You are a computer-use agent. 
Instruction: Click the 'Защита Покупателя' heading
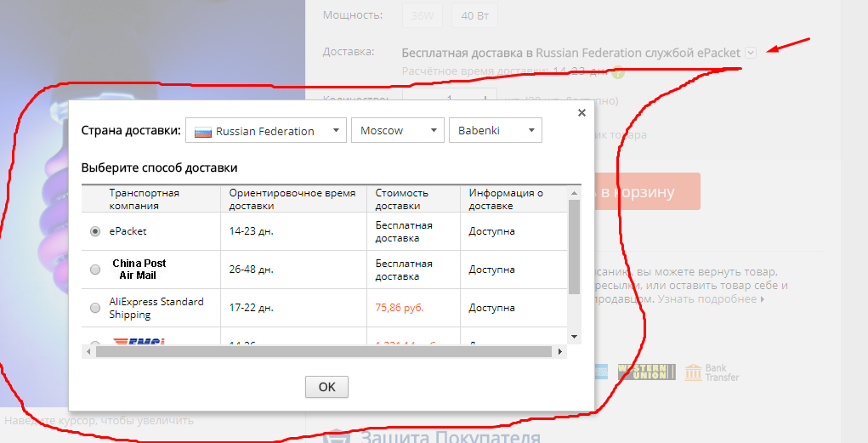point(450,436)
